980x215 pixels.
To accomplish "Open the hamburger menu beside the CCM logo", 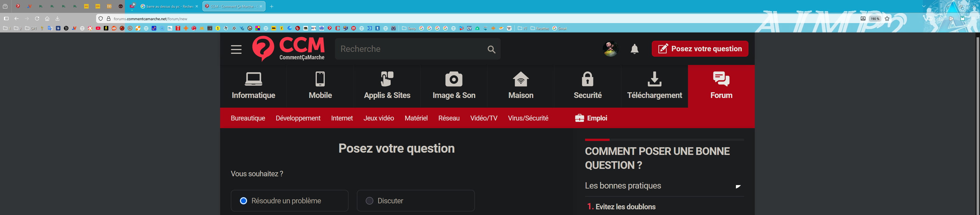I will tap(236, 49).
